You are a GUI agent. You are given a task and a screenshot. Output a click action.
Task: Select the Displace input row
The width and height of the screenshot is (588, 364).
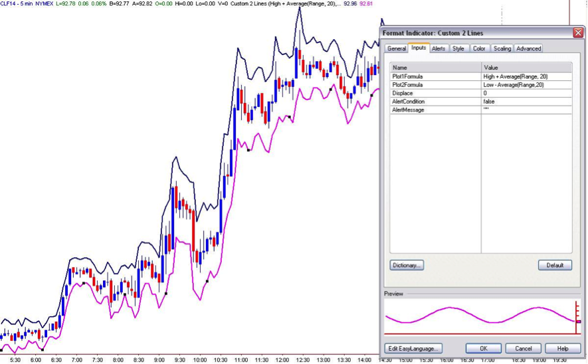(481, 93)
